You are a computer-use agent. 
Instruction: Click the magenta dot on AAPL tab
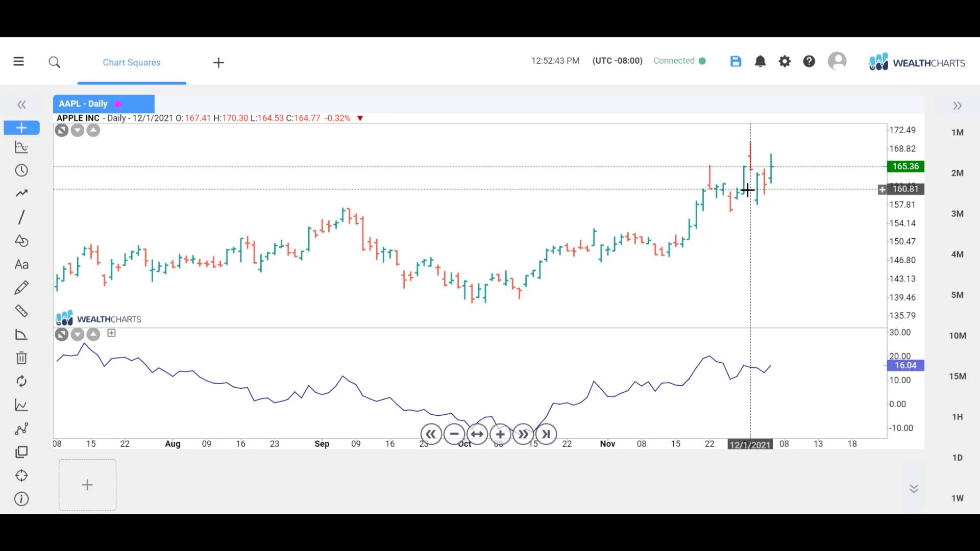click(118, 104)
